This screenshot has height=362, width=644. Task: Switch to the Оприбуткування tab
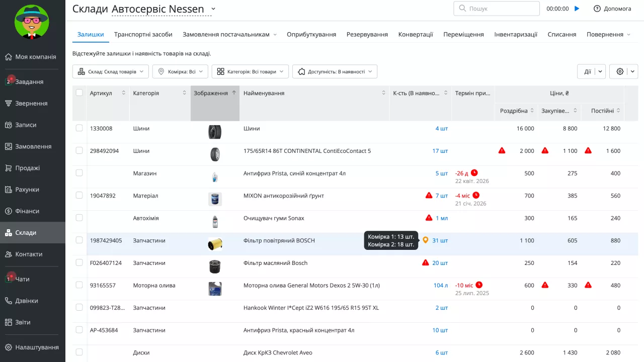[x=311, y=34]
